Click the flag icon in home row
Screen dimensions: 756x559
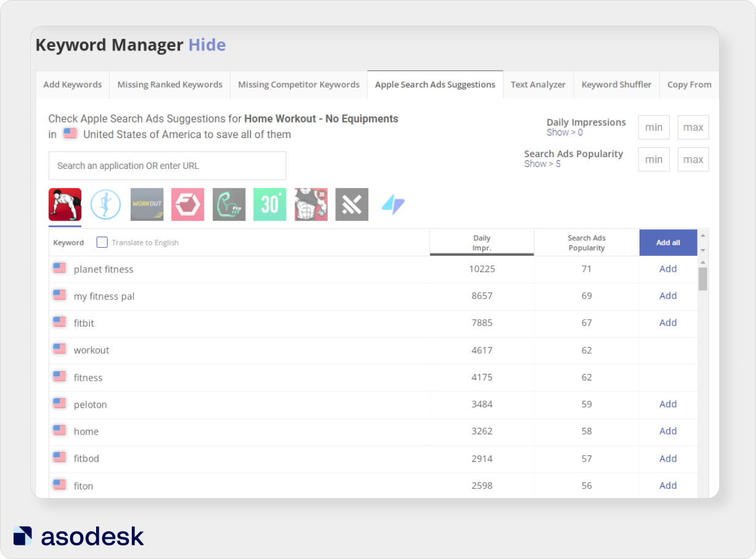[x=60, y=431]
